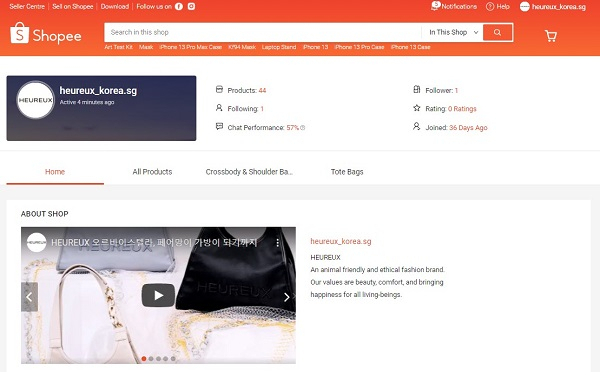Open the Tote Bags tab
The height and width of the screenshot is (372, 600).
[347, 172]
